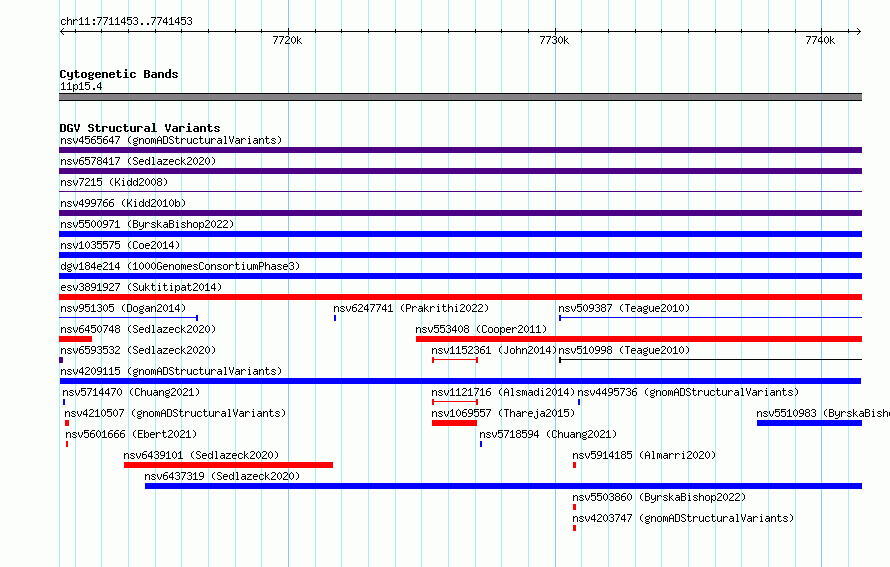Click the nsv5714470 (Chuang2021) label
The height and width of the screenshot is (567, 890).
131,392
